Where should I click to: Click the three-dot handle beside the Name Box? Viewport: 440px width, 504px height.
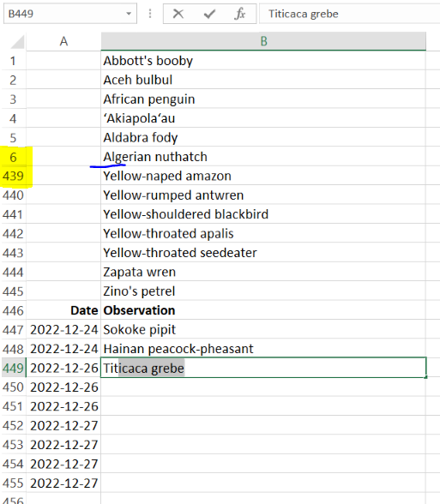(x=150, y=14)
